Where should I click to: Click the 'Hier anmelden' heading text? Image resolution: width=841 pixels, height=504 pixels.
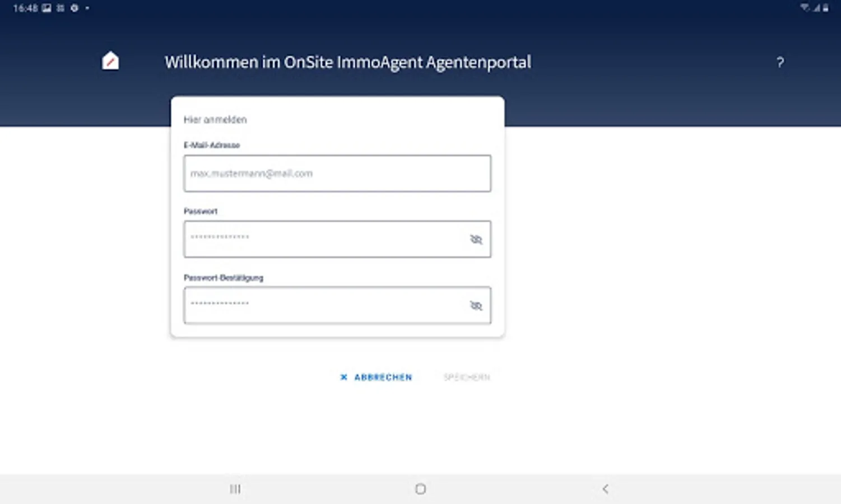[215, 120]
